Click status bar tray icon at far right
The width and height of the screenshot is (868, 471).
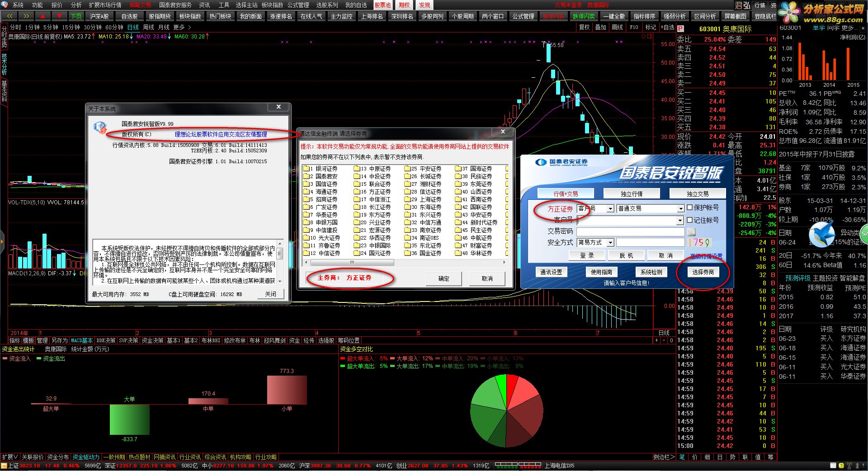pyautogui.click(x=863, y=466)
